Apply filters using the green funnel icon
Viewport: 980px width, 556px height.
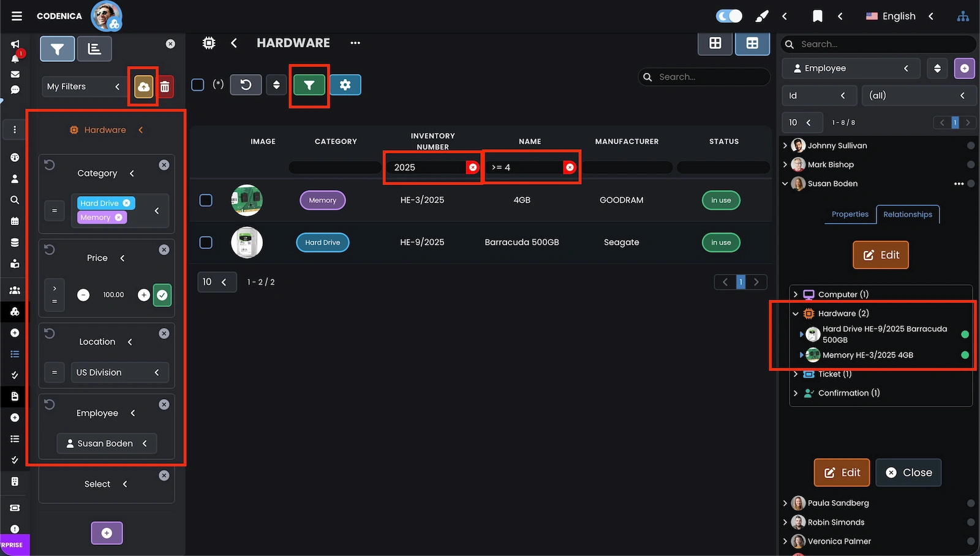(x=309, y=85)
